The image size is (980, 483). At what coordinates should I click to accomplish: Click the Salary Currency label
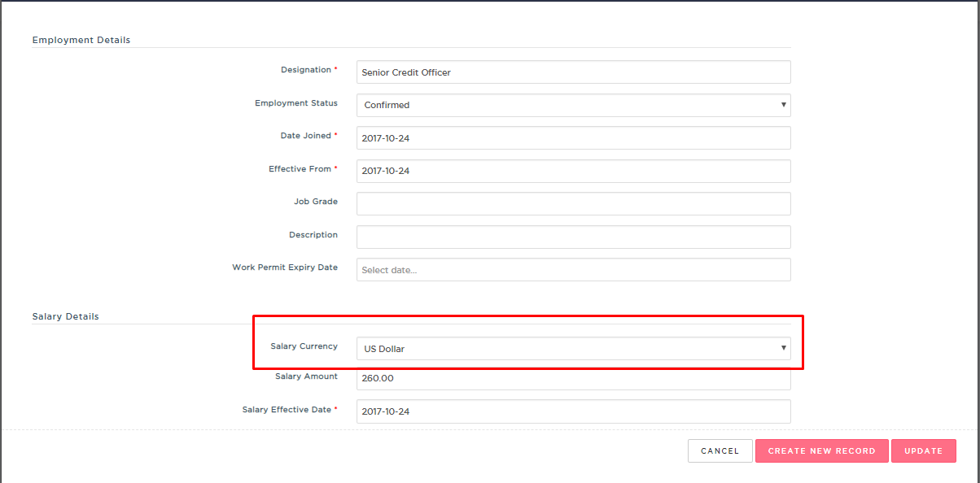[x=304, y=346]
